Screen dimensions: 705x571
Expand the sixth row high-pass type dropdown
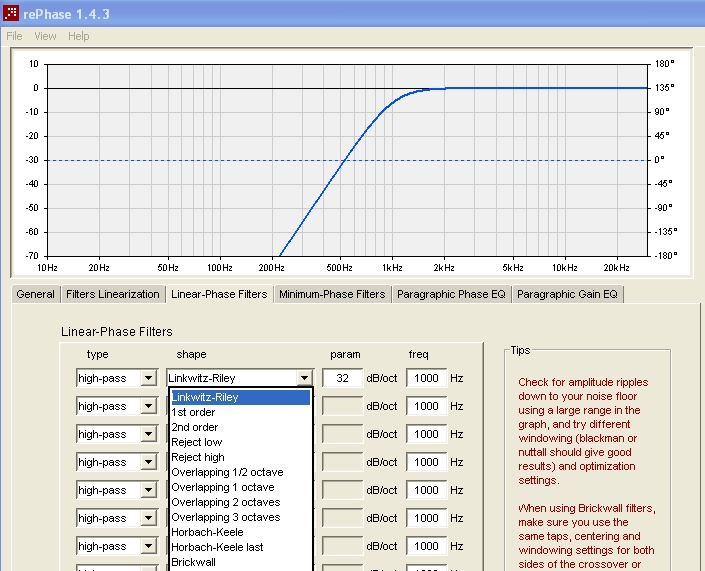pos(148,518)
